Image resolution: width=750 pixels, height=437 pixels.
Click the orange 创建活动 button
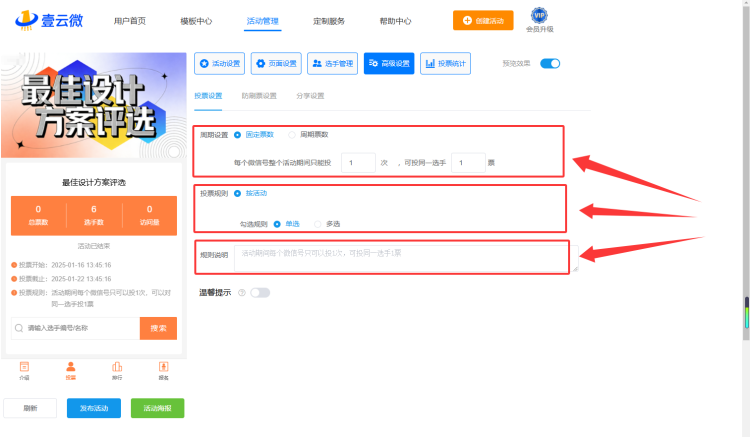(x=483, y=21)
